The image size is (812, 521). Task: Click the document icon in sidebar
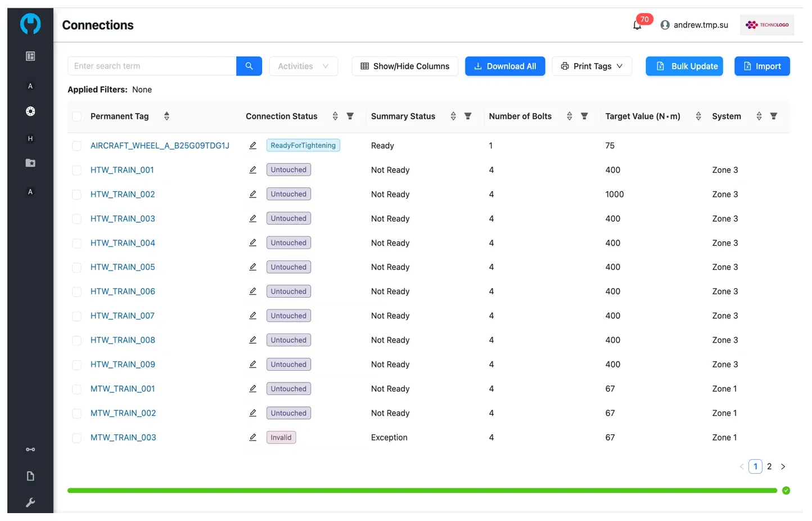[30, 476]
